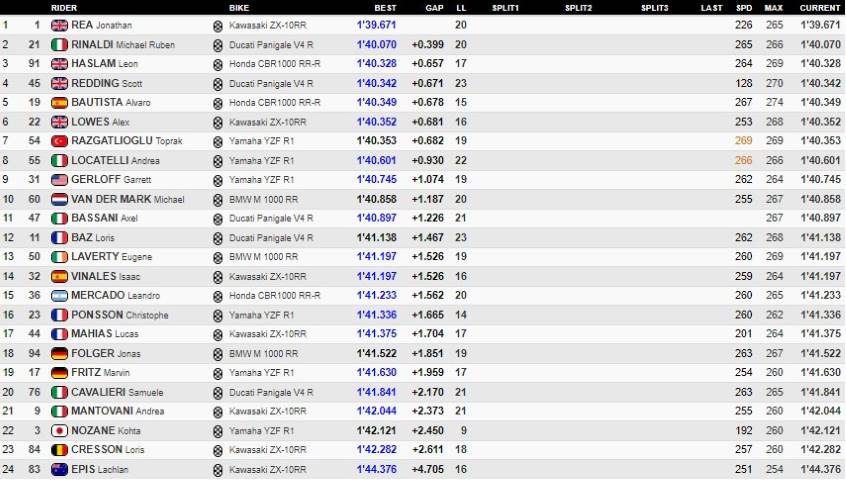Click the German flag next to FOLGER Jonas
Viewport: 846px width, 480px height.
click(x=59, y=354)
